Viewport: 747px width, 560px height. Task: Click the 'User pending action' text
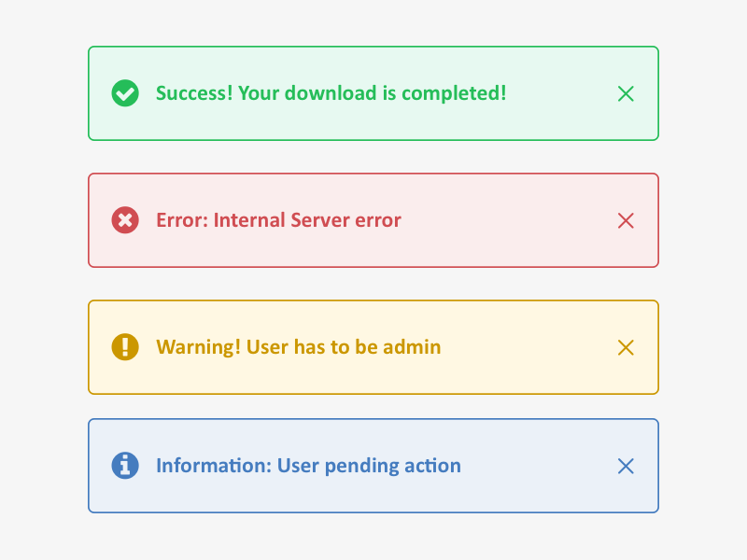pos(369,466)
